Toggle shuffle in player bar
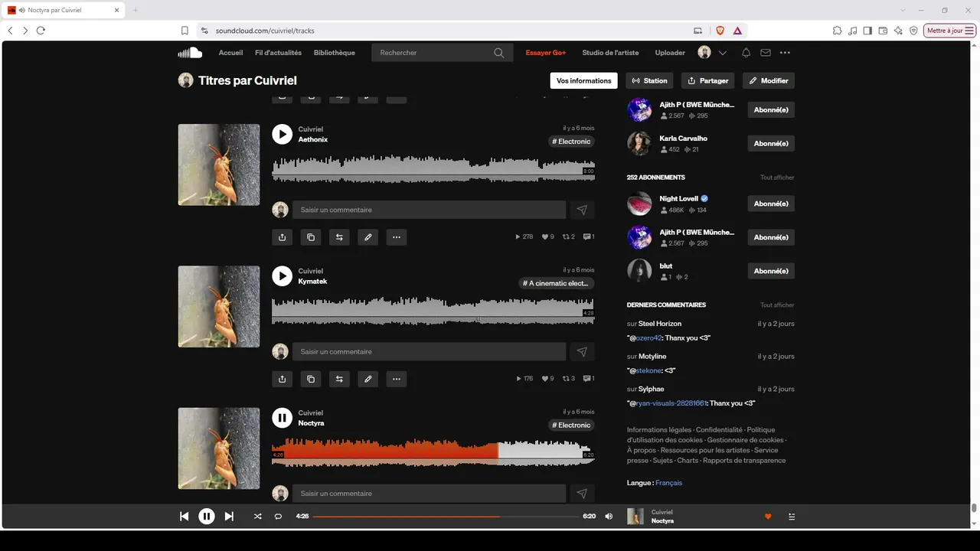 coord(257,517)
